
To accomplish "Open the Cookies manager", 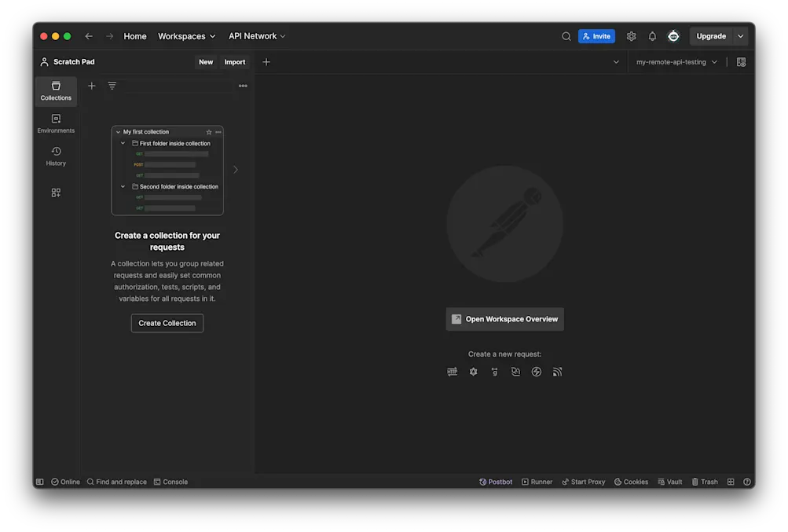I will click(631, 482).
